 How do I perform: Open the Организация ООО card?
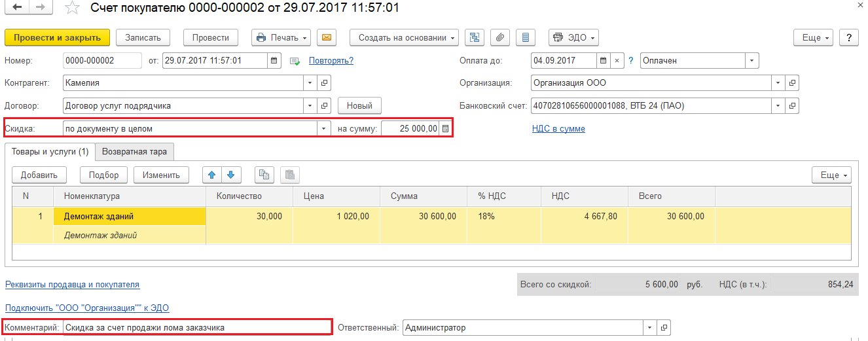point(792,83)
